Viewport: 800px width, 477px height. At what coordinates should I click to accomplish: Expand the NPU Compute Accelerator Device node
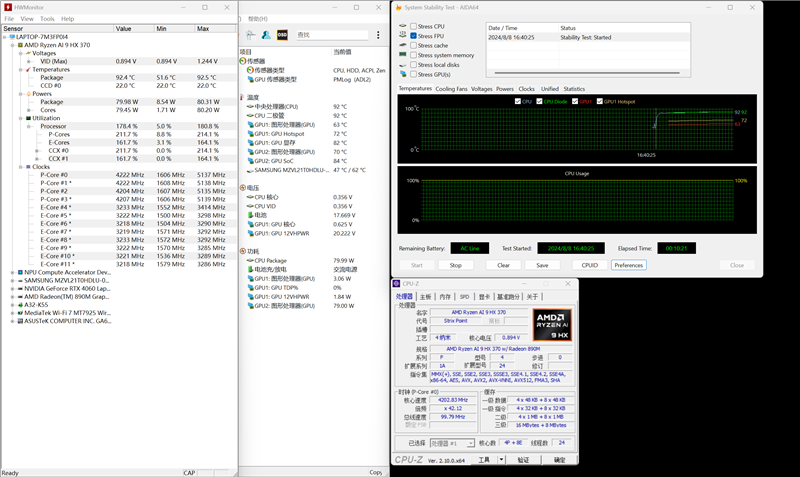pyautogui.click(x=13, y=272)
